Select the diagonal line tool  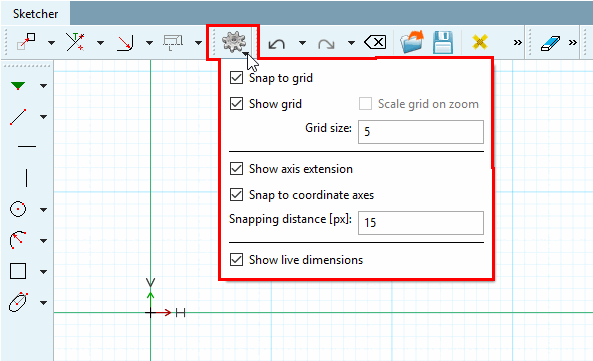(x=18, y=117)
